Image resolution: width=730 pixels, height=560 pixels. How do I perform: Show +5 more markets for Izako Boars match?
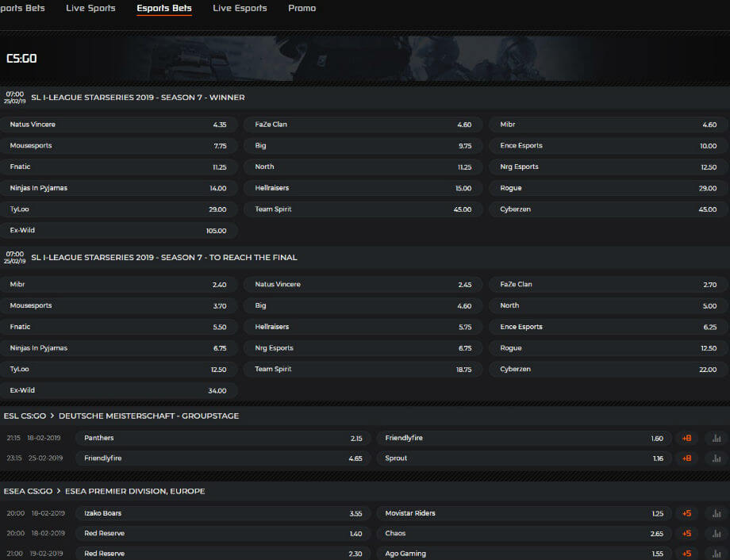pos(686,513)
